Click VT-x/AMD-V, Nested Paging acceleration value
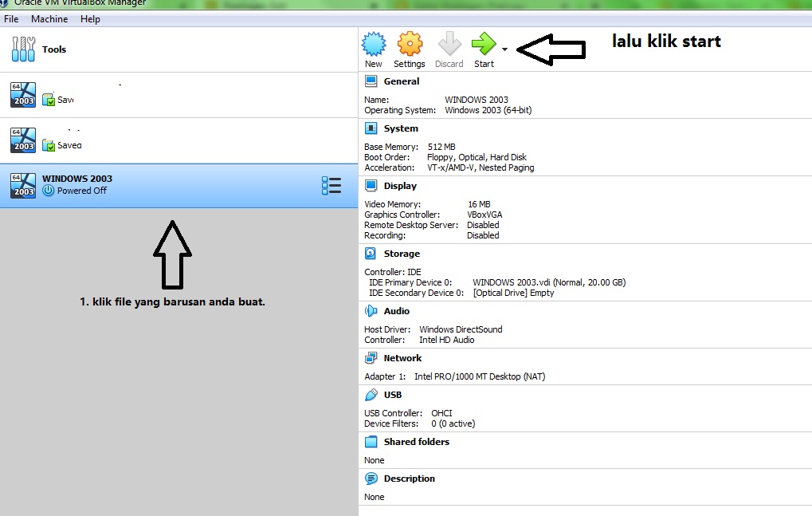812x516 pixels. click(x=481, y=167)
